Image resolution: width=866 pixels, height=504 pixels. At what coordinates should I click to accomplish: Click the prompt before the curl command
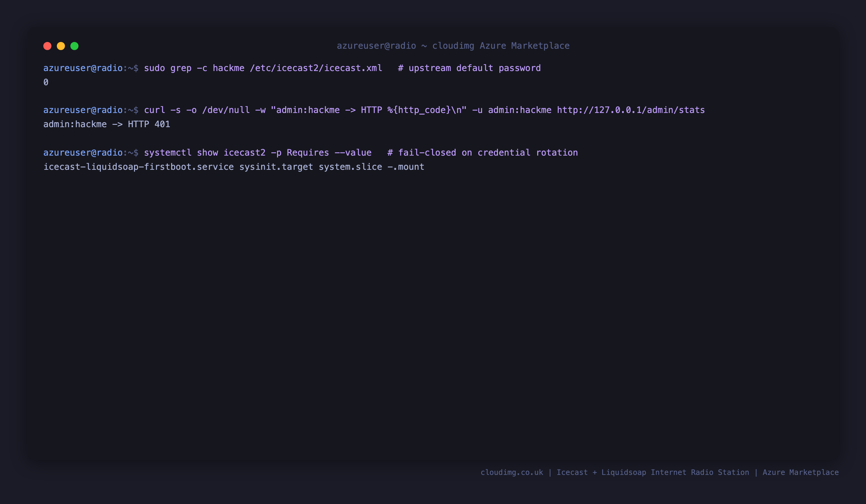(91, 110)
